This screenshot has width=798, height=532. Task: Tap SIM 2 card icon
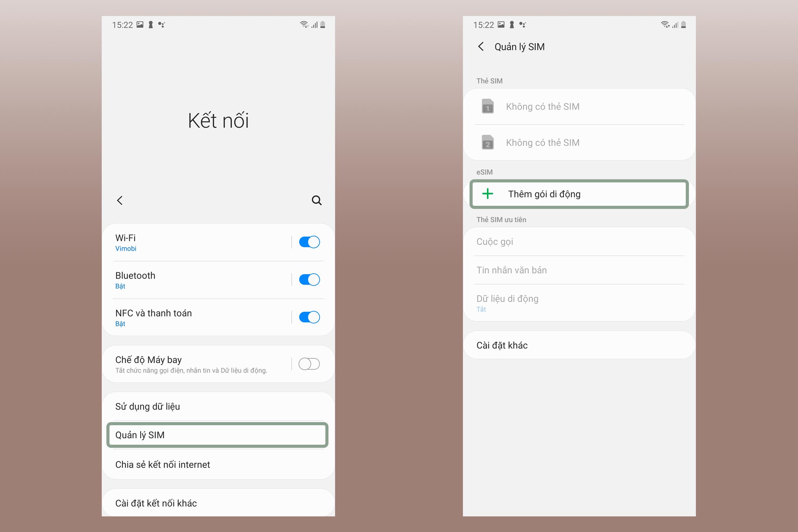[x=487, y=143]
